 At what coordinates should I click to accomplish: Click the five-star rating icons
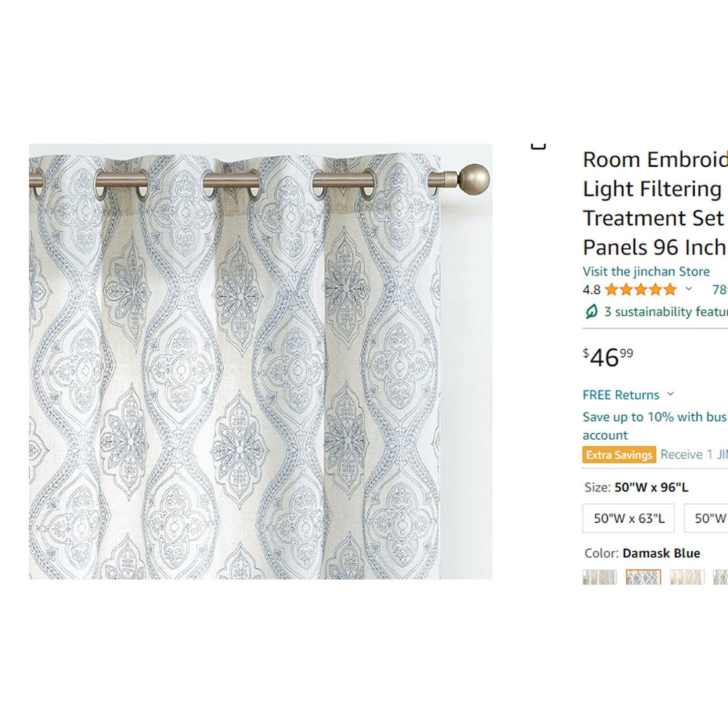click(640, 290)
